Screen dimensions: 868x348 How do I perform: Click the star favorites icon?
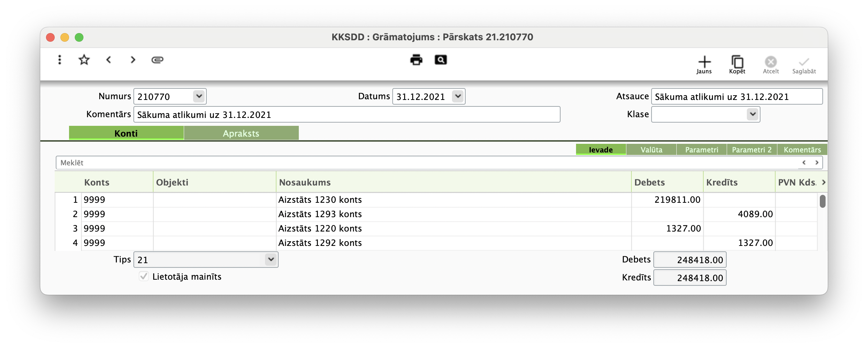84,60
